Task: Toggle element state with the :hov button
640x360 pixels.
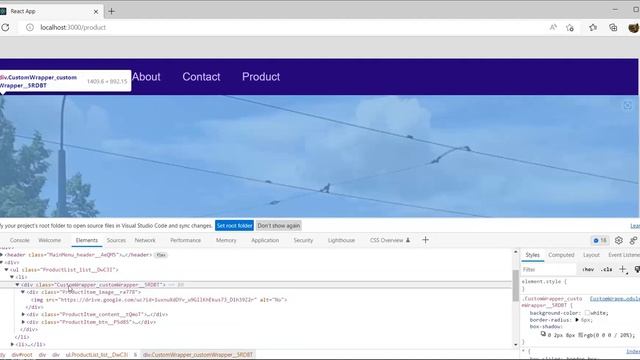Action: 588,269
